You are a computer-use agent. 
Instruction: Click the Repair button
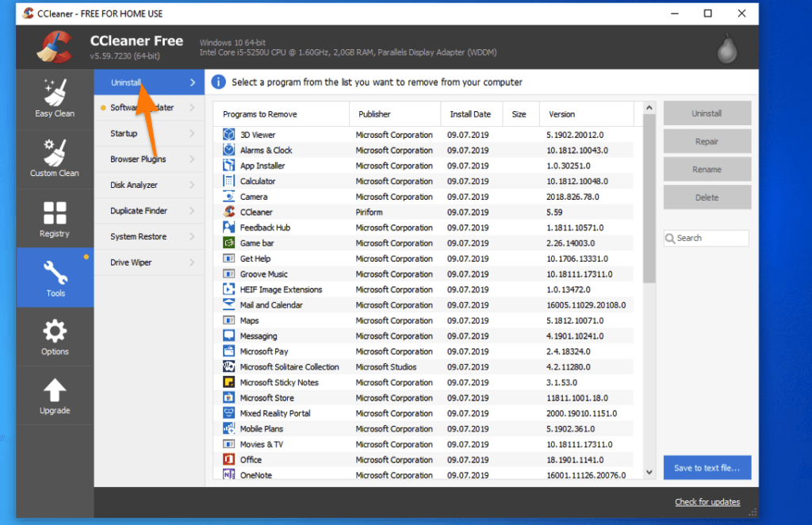(707, 141)
